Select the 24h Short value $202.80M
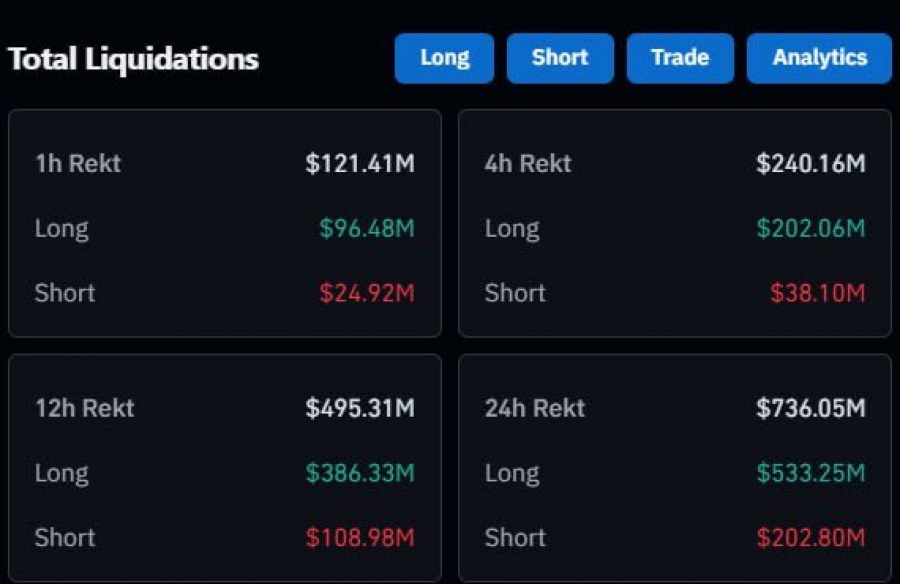 tap(810, 538)
